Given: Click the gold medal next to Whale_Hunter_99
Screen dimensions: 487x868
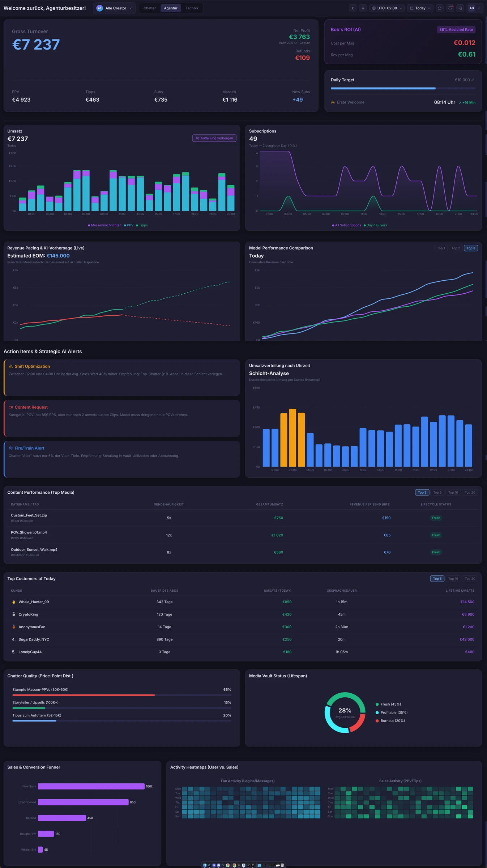Looking at the screenshot, I should click(x=14, y=602).
